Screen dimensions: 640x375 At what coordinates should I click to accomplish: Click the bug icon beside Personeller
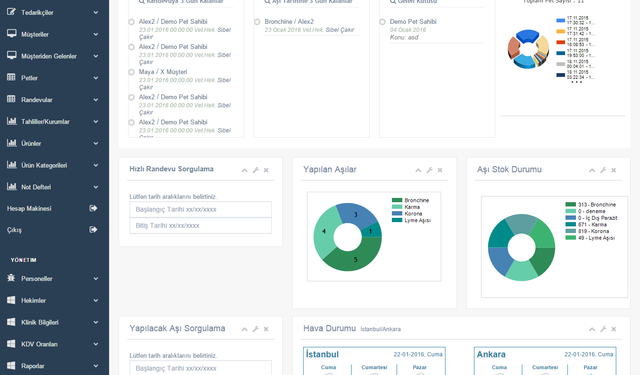point(11,278)
